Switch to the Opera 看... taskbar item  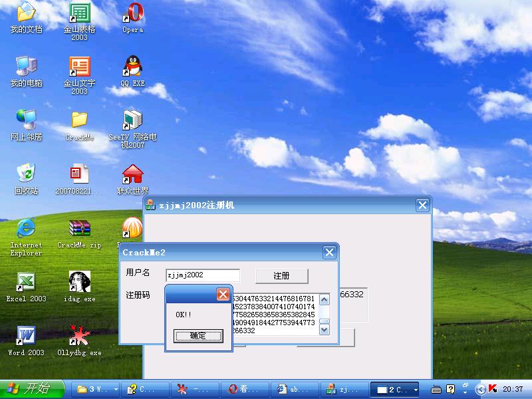click(x=245, y=390)
